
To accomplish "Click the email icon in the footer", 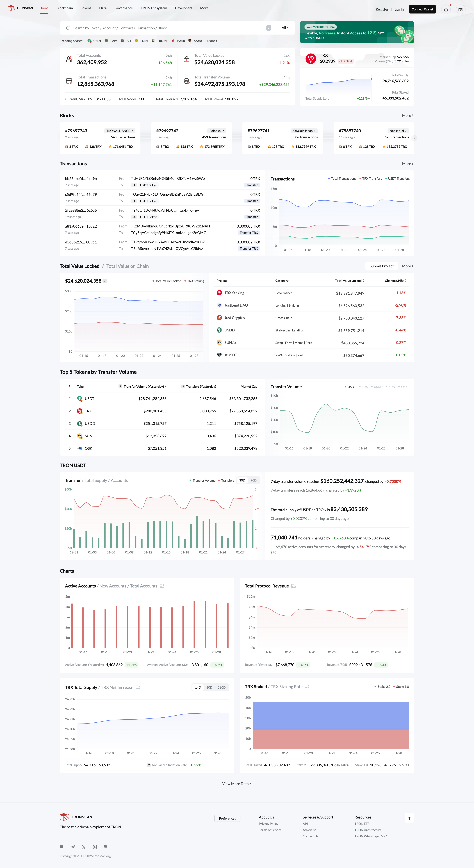I will [x=62, y=847].
